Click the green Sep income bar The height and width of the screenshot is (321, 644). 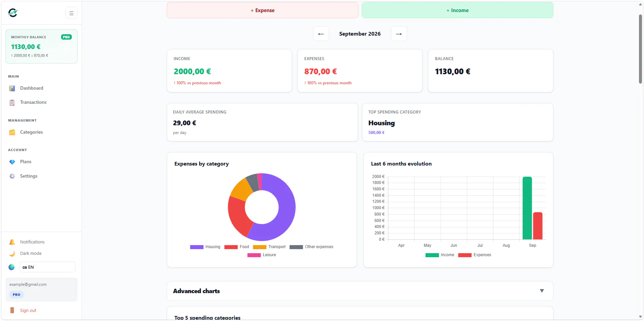pyautogui.click(x=527, y=208)
